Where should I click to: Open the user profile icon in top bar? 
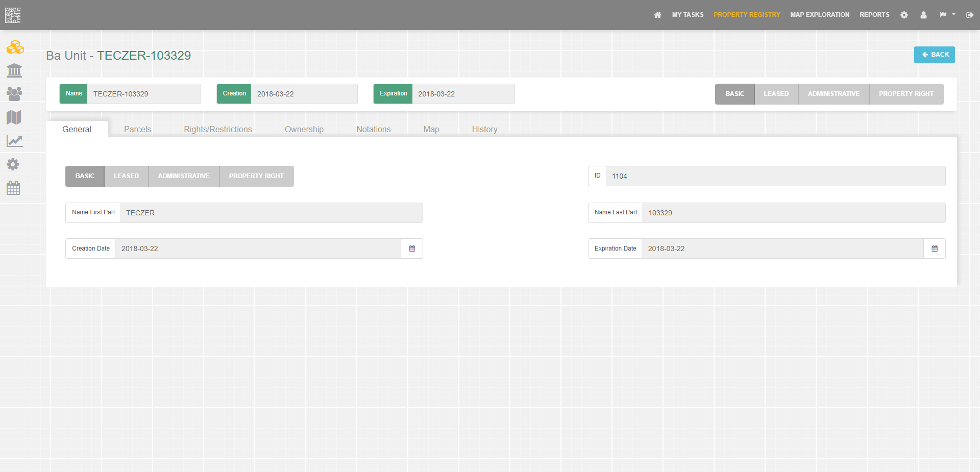coord(923,15)
